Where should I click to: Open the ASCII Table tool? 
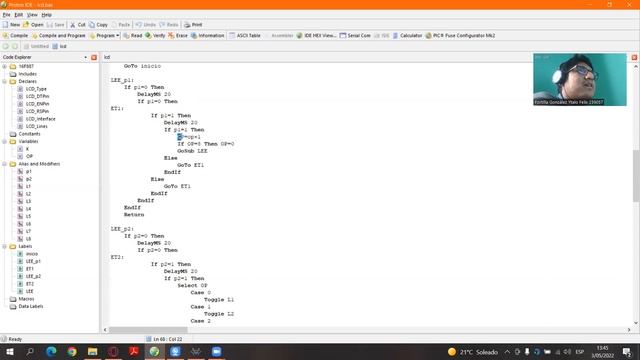pyautogui.click(x=245, y=36)
